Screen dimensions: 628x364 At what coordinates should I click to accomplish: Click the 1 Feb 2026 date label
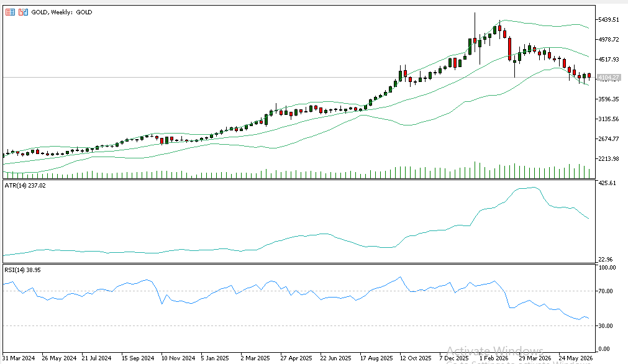[x=494, y=358]
